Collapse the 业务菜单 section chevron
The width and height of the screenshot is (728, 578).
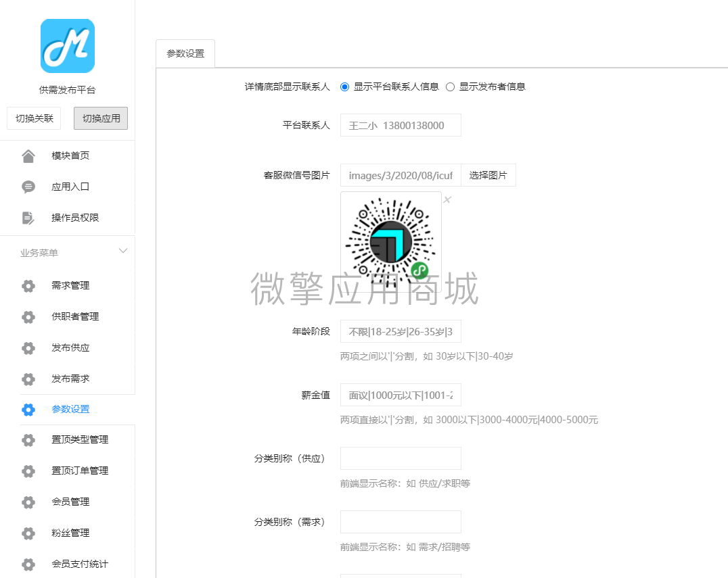click(x=123, y=251)
